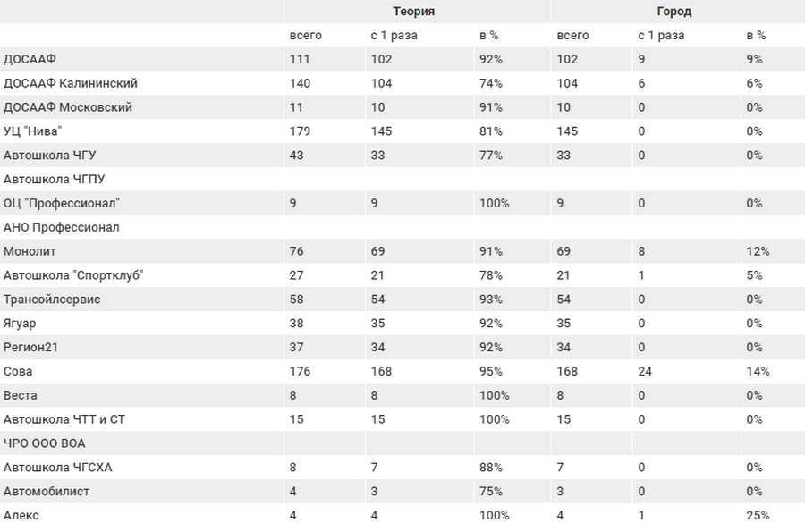Select the "Трансойлсервис" row label

coord(52,300)
